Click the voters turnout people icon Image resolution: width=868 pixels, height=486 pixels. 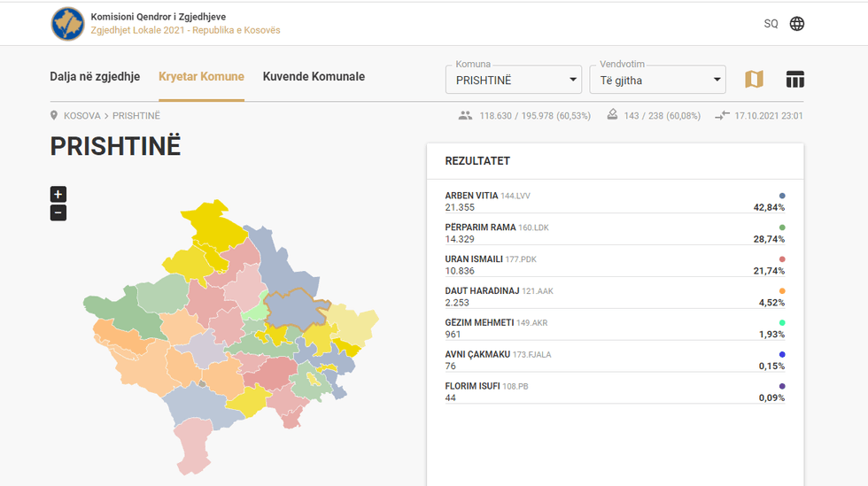tap(466, 116)
